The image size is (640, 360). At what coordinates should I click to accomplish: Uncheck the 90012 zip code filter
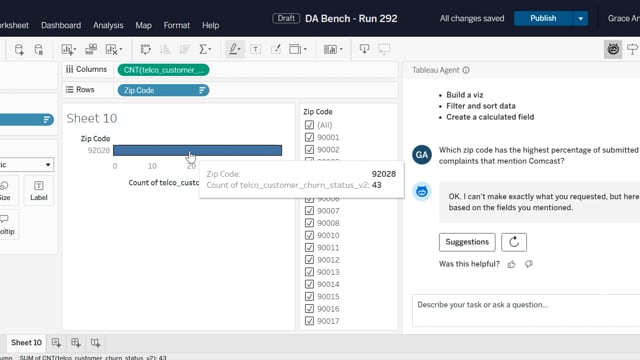[309, 260]
